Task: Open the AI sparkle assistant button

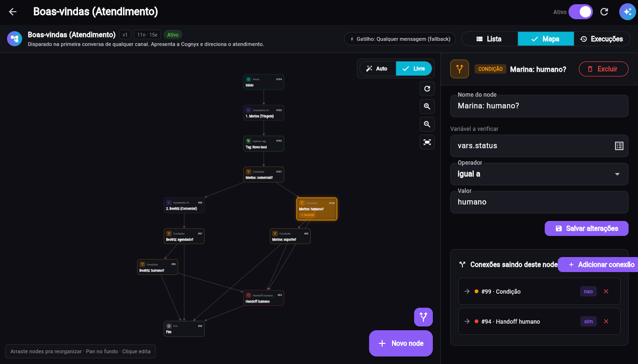Action: 627,12
